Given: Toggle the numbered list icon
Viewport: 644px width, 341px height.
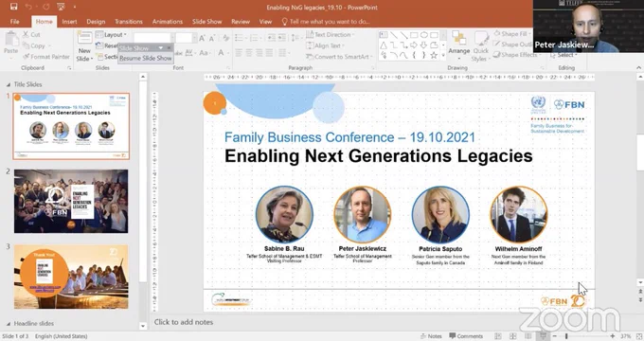Looking at the screenshot, I should (x=255, y=38).
